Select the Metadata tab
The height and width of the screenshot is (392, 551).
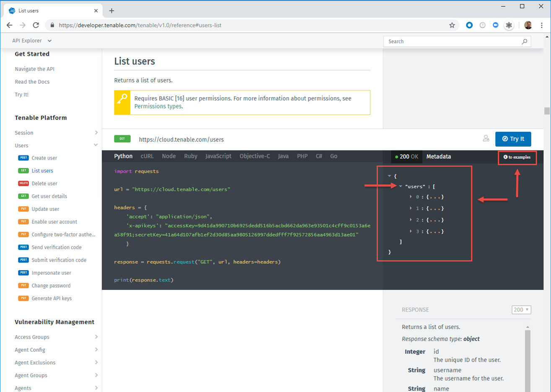click(439, 157)
